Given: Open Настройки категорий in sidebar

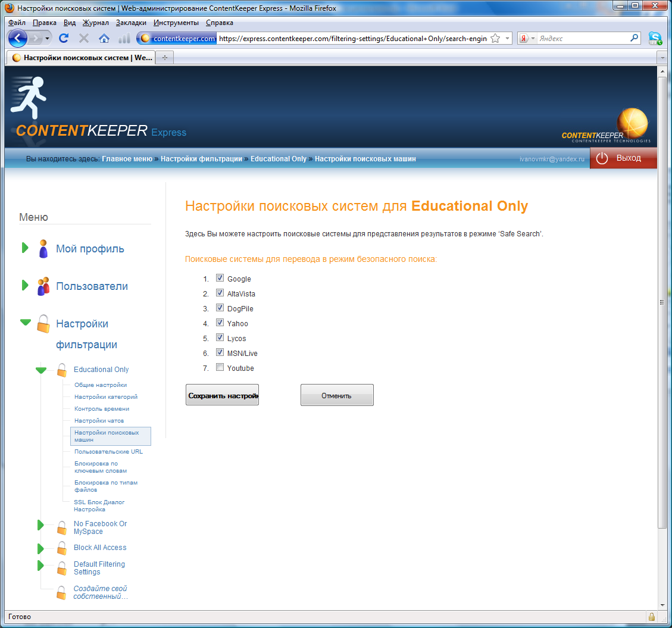Looking at the screenshot, I should (106, 397).
